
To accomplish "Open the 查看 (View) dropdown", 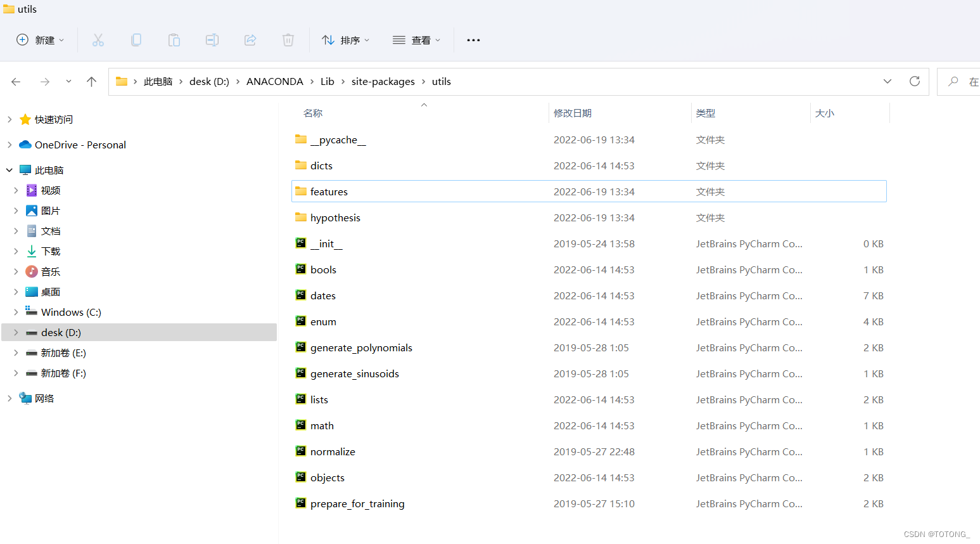I will click(x=417, y=39).
